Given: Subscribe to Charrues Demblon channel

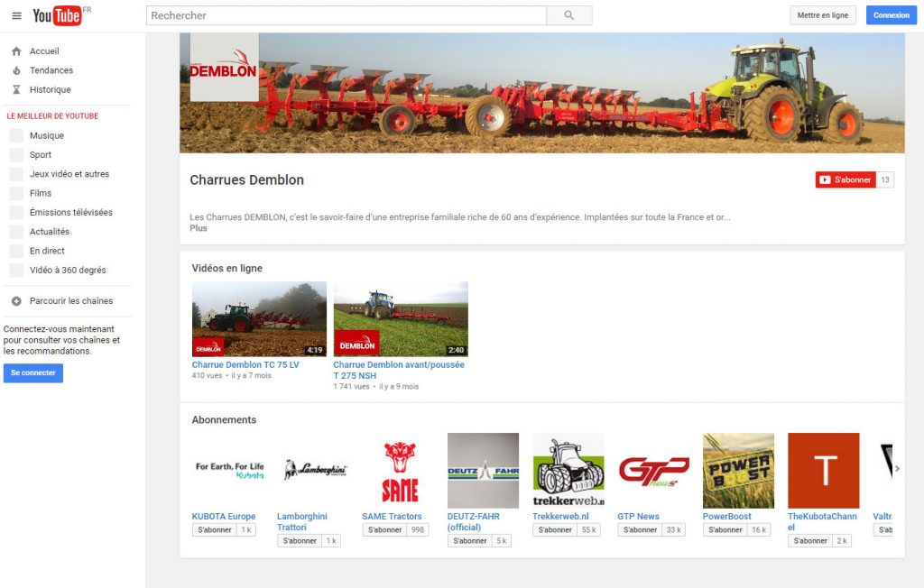Looking at the screenshot, I should click(845, 179).
